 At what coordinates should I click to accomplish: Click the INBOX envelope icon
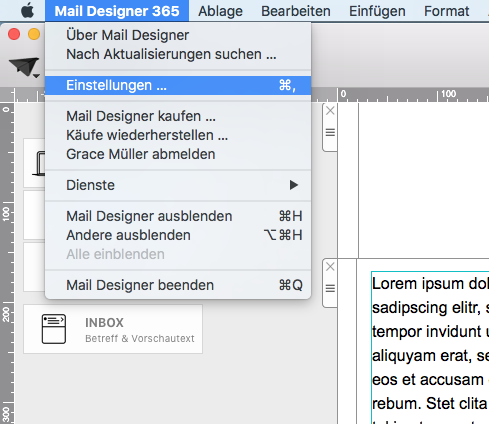[x=54, y=329]
